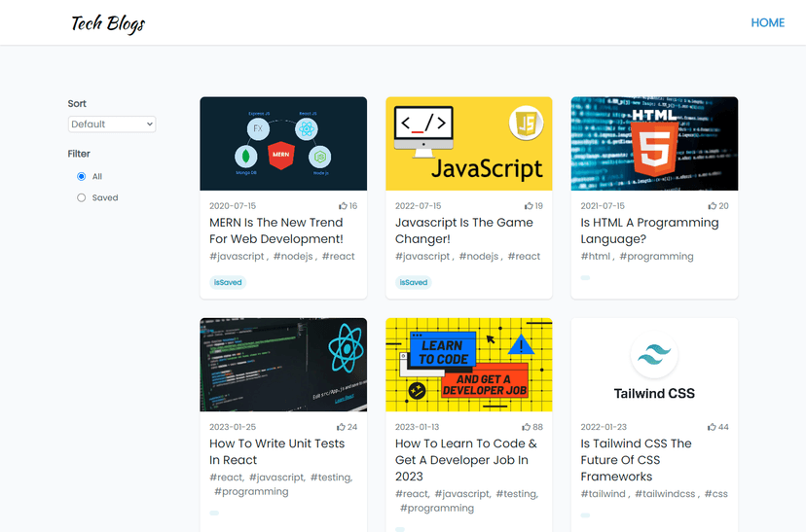The width and height of the screenshot is (806, 532).
Task: Click thumbs-up on Learn To Code post
Action: pyautogui.click(x=527, y=427)
